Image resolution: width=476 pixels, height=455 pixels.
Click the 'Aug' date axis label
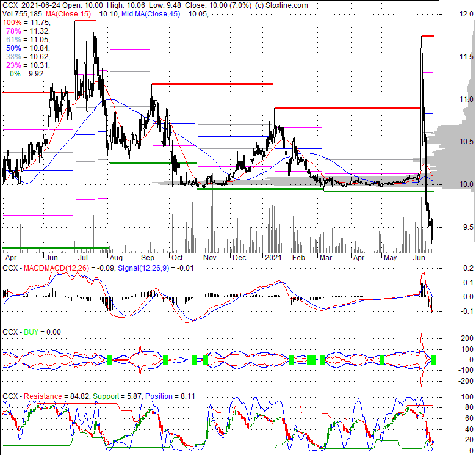pyautogui.click(x=116, y=258)
